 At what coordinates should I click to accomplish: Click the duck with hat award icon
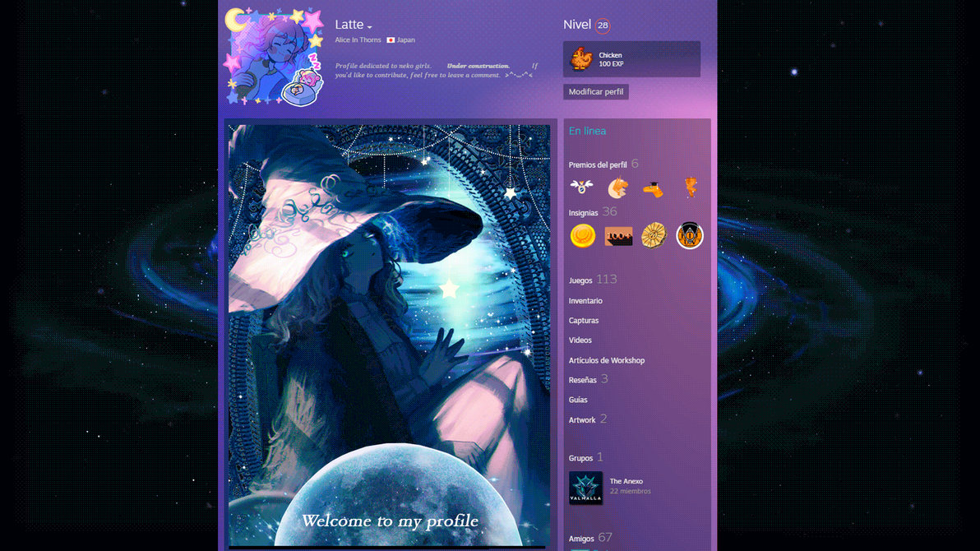coord(653,188)
